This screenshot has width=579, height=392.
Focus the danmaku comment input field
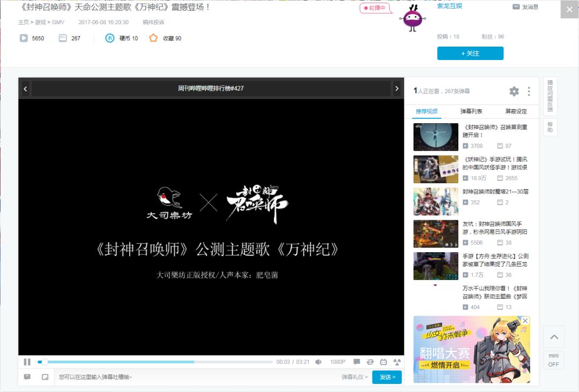(197, 377)
